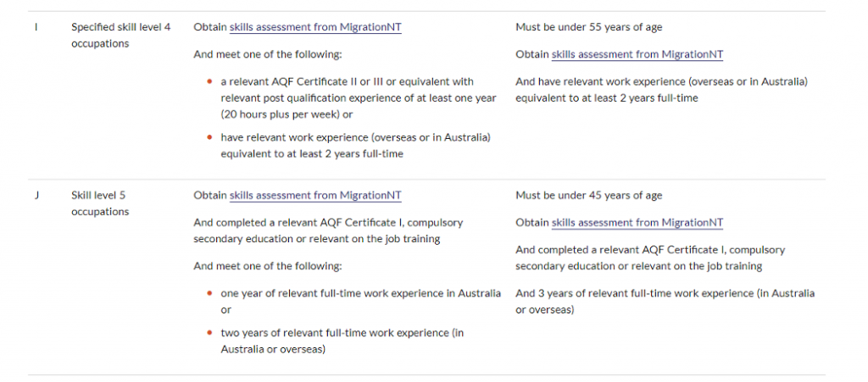Click bullet text starting 'have relevant work experience'
Screen dimensions: 868x382
tap(355, 146)
